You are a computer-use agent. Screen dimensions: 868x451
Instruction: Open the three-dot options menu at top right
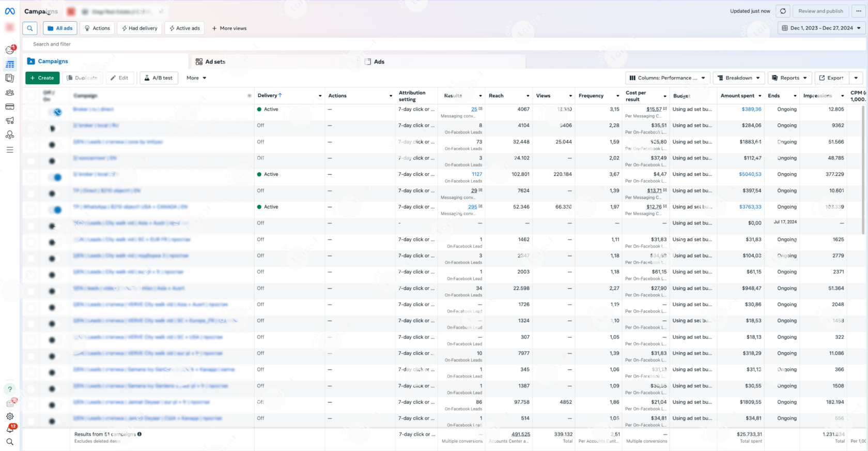pyautogui.click(x=859, y=11)
